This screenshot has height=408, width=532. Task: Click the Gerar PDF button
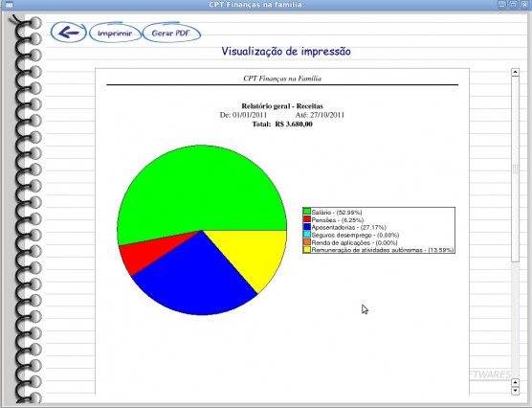[x=171, y=33]
